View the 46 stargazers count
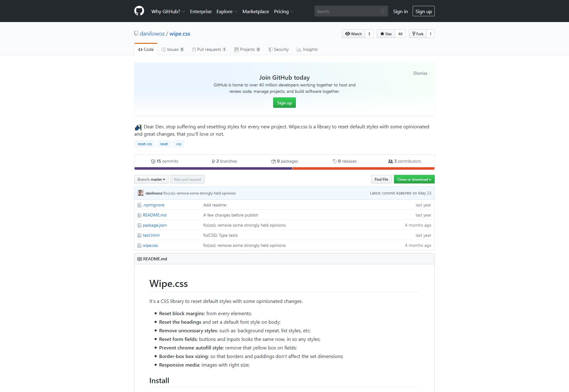This screenshot has width=569, height=392. click(x=400, y=34)
